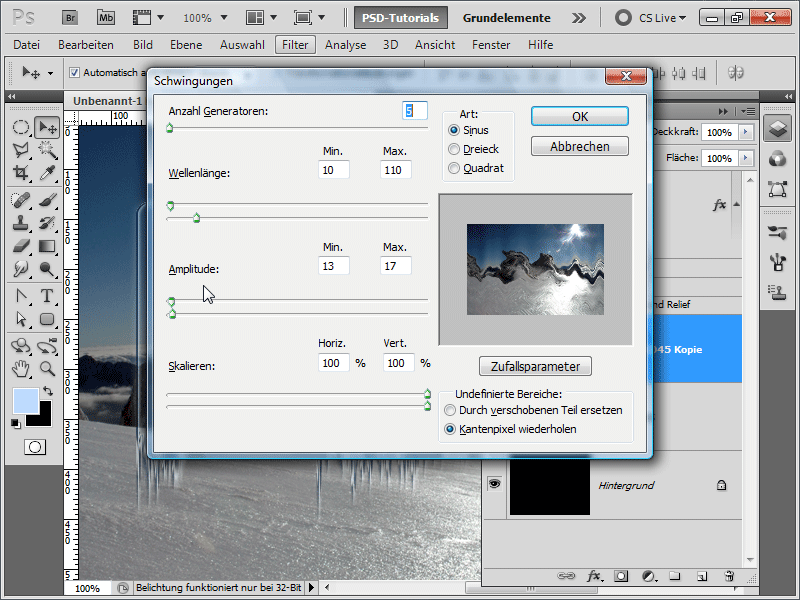Open the Ansicht menu
Image resolution: width=800 pixels, height=600 pixels.
tap(435, 45)
